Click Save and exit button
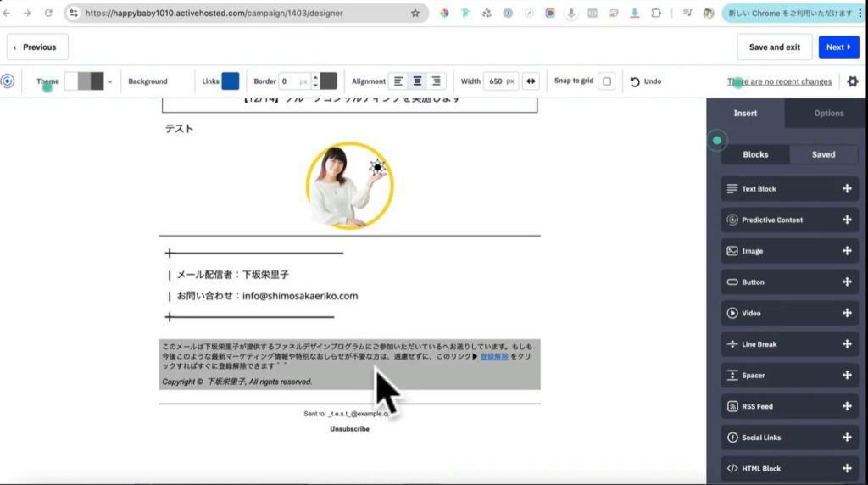The width and height of the screenshot is (868, 485). coord(774,47)
